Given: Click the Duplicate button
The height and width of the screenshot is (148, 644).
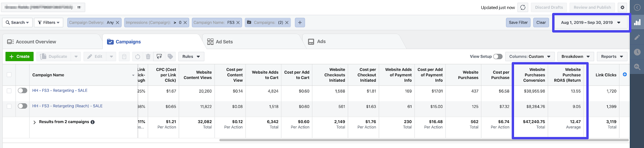Looking at the screenshot, I should (x=54, y=57).
